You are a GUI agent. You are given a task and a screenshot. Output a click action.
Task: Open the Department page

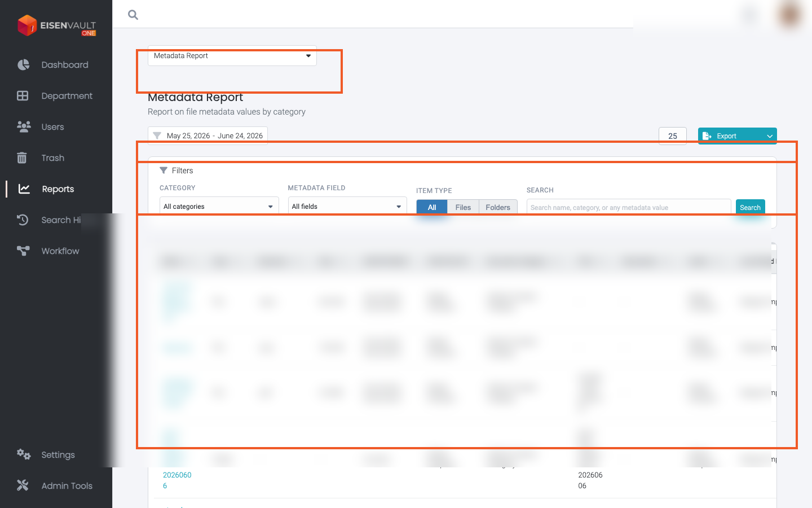point(67,96)
